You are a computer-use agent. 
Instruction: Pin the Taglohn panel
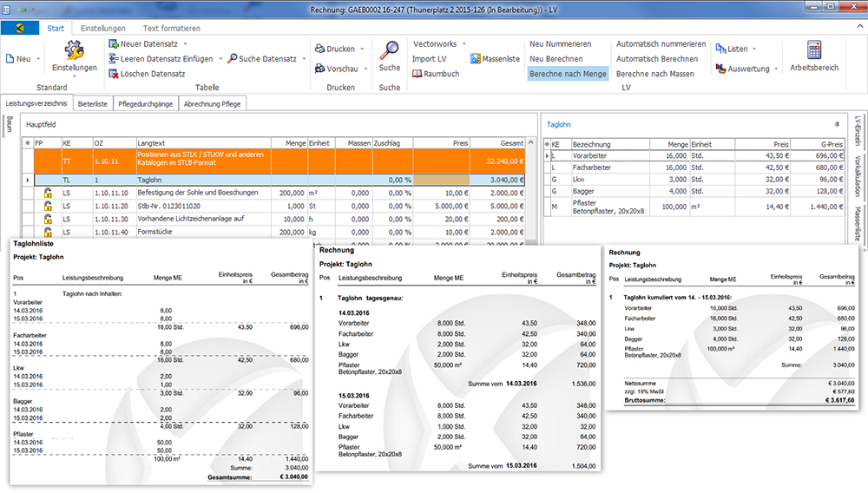pos(837,125)
